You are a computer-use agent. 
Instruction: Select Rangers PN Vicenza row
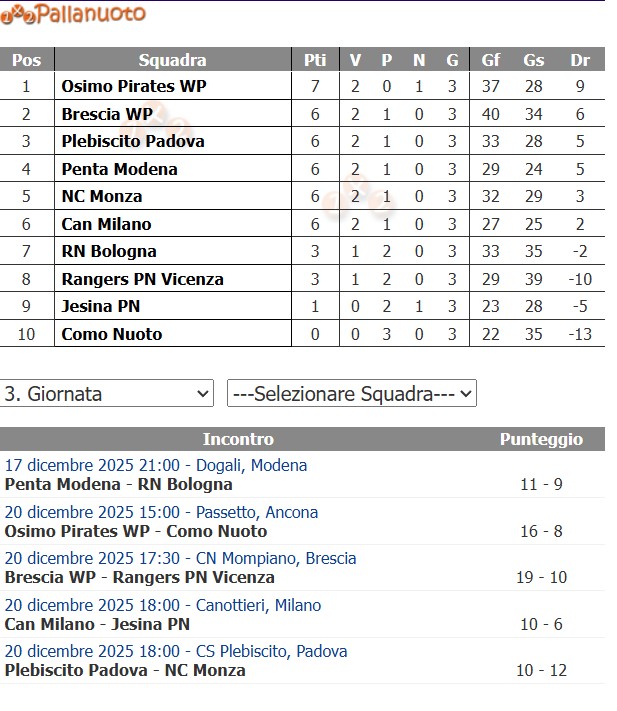tap(142, 279)
